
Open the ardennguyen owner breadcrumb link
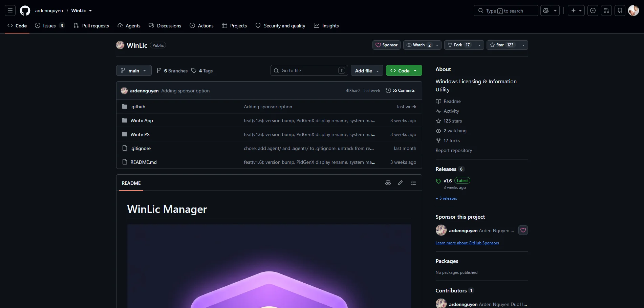pyautogui.click(x=49, y=10)
